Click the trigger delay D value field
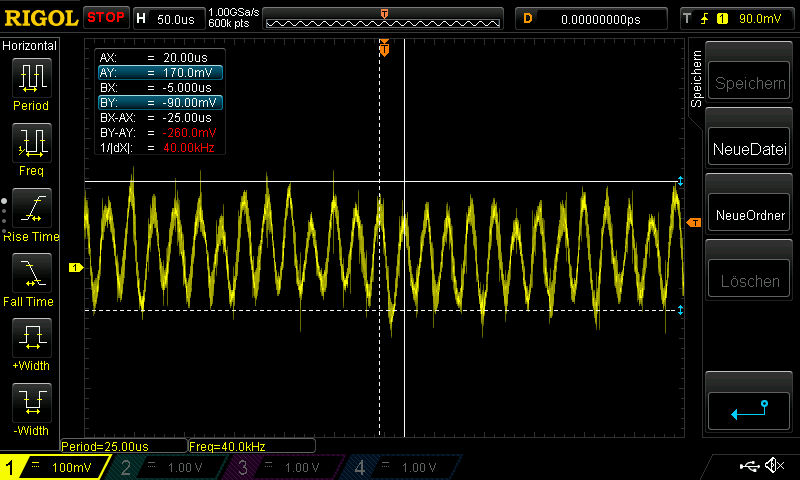This screenshot has height=480, width=800. pyautogui.click(x=592, y=19)
